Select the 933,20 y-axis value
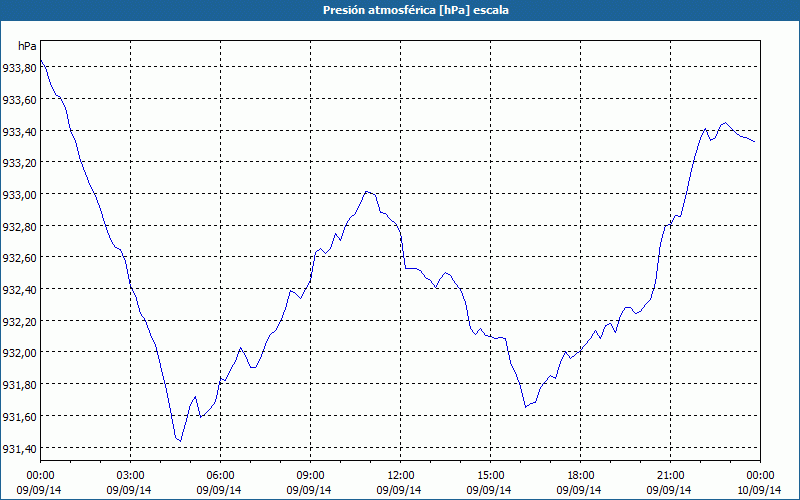The width and height of the screenshot is (800, 500). (x=19, y=163)
